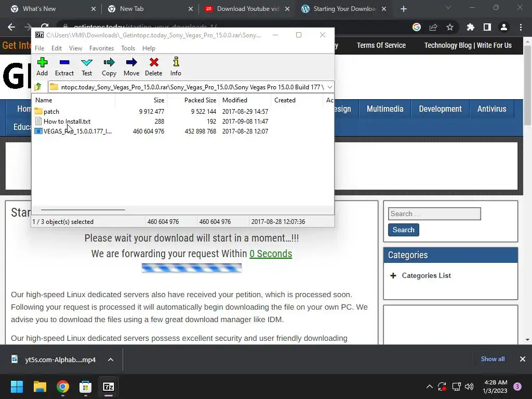
Task: Show hidden system tray icons
Action: (429, 387)
